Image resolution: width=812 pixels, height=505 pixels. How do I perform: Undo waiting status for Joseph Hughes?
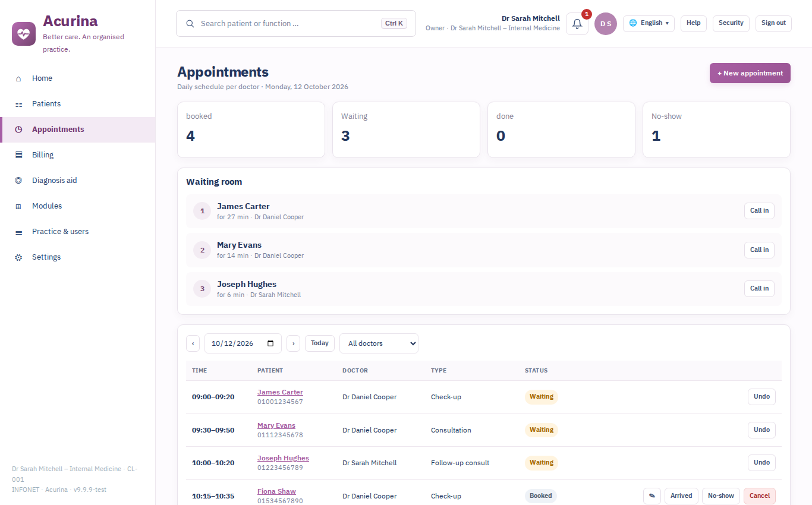pos(761,463)
